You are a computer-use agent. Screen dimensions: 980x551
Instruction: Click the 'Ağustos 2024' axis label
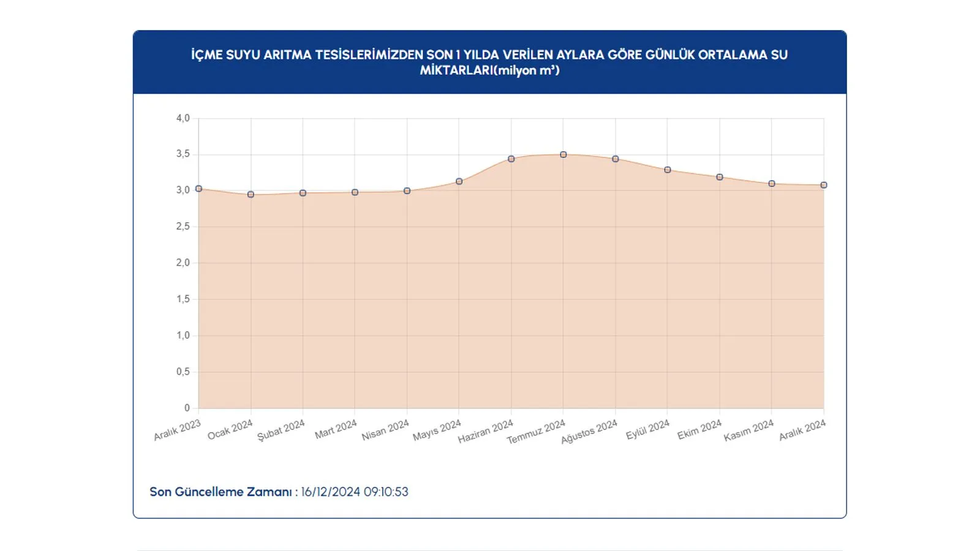coord(589,432)
